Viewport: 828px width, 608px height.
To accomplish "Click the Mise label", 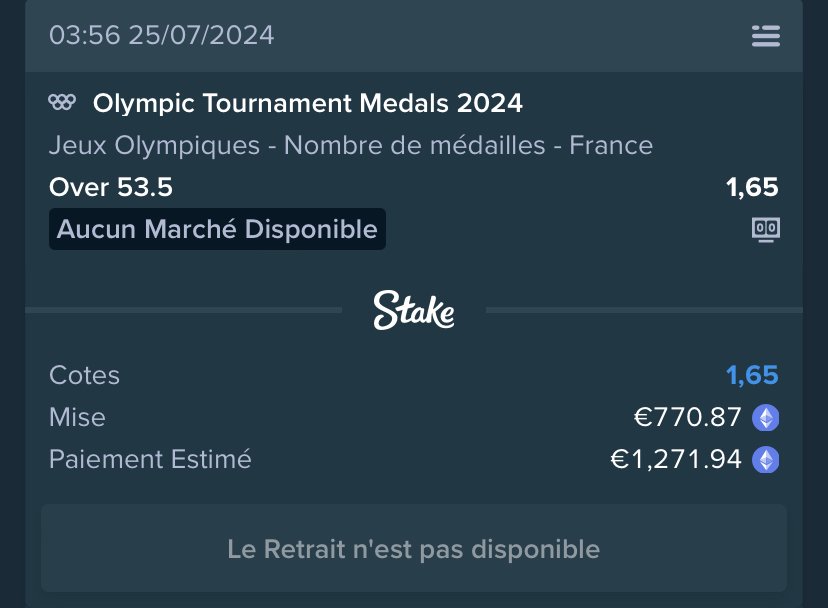I will [x=77, y=417].
